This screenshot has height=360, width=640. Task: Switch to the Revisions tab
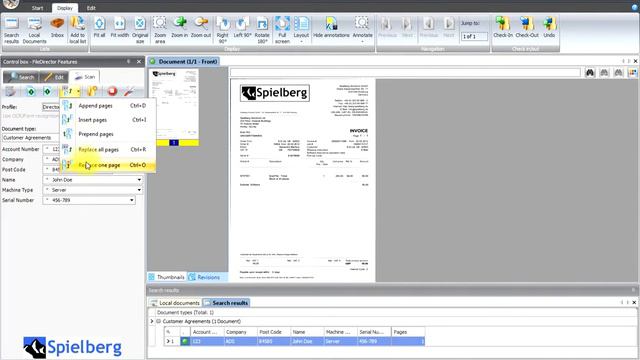[204, 277]
